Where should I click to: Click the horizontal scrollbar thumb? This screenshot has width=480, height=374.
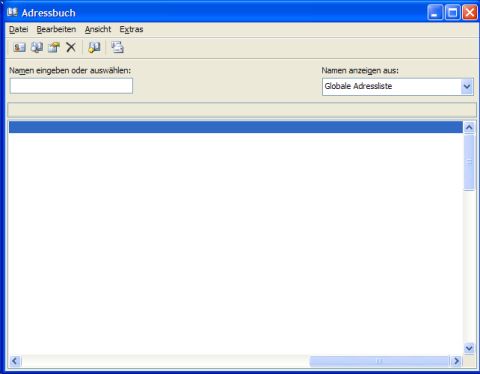[379, 361]
